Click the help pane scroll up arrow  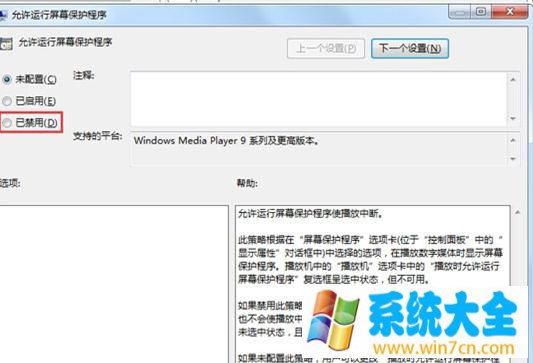coord(517,212)
